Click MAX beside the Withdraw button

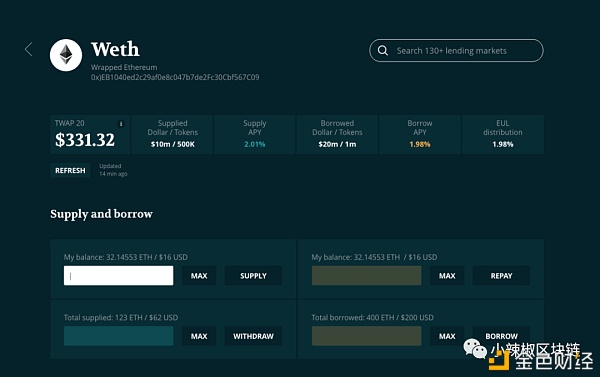pos(199,336)
